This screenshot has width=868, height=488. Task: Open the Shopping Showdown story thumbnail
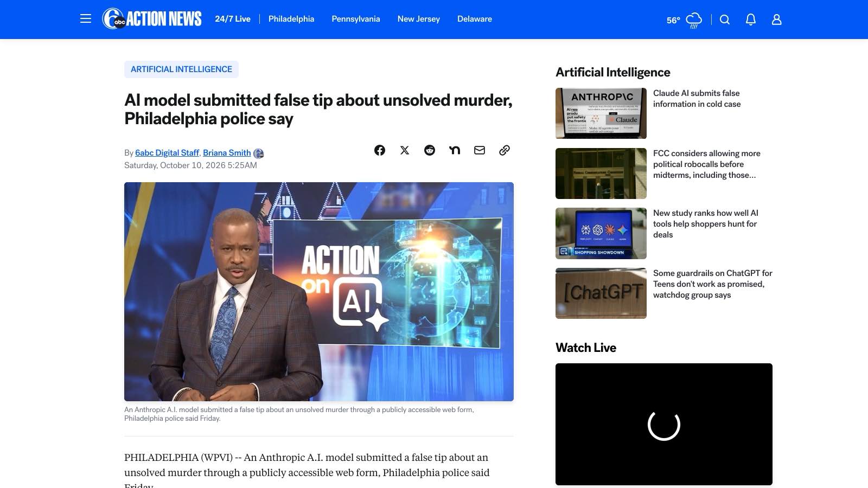pyautogui.click(x=601, y=233)
